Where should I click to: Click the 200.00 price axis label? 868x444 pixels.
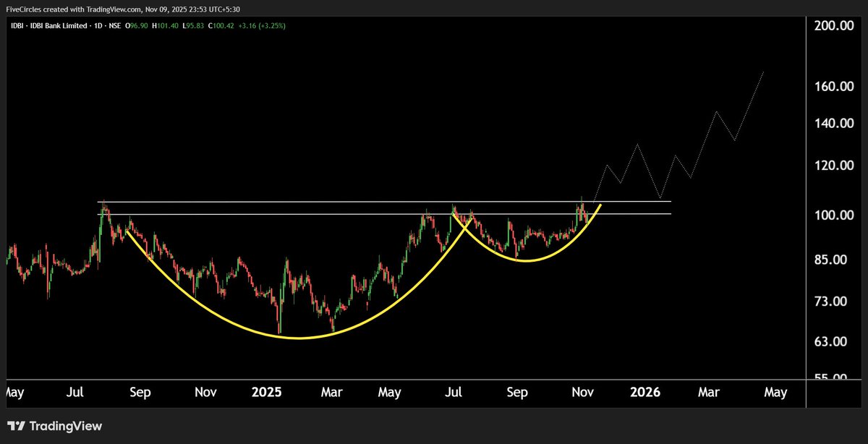pyautogui.click(x=835, y=26)
